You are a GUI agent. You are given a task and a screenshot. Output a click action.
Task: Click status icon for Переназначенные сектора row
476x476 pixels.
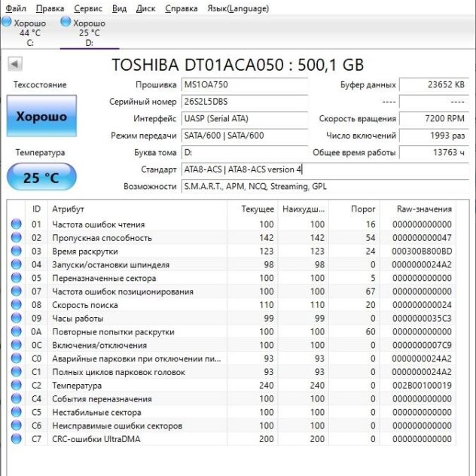pos(17,278)
